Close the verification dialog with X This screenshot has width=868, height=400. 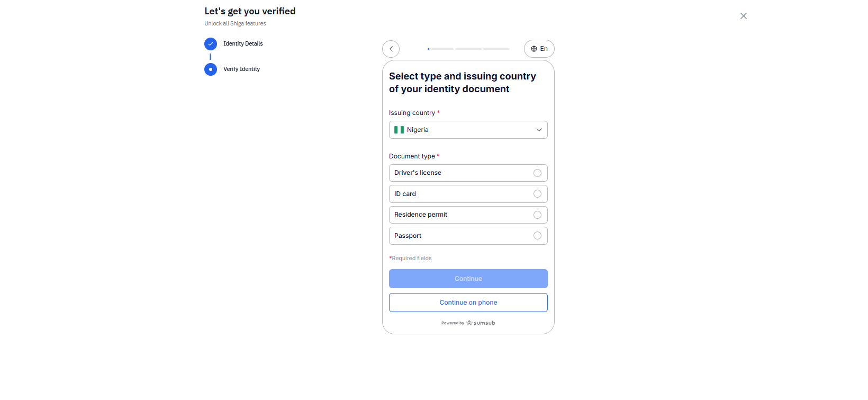743,16
